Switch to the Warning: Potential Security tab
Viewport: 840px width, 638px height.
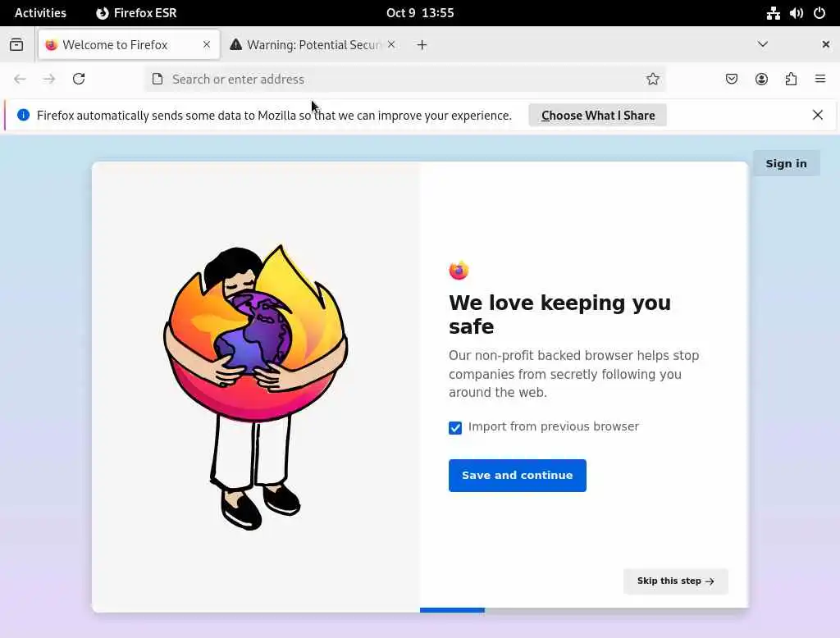(313, 44)
